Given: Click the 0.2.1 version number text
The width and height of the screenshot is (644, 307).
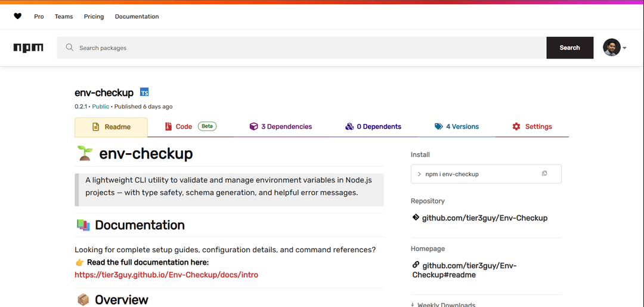Looking at the screenshot, I should [80, 107].
